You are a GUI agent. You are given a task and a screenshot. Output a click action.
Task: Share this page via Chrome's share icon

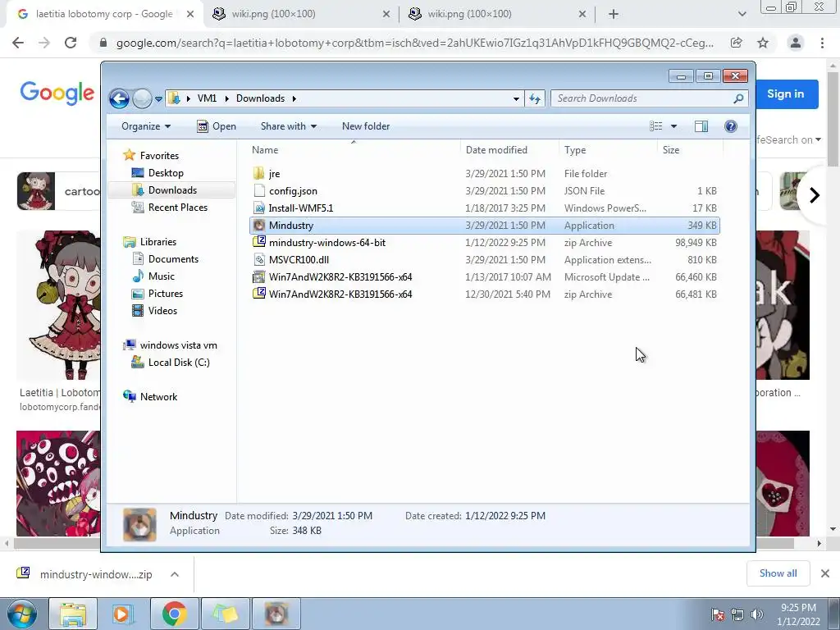(x=737, y=43)
